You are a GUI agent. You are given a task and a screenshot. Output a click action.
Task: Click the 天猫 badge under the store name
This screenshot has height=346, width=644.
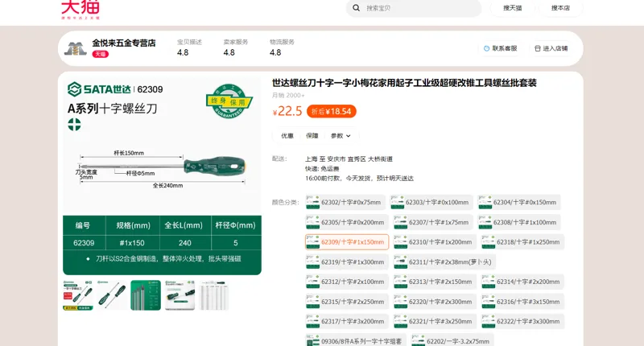click(x=100, y=54)
